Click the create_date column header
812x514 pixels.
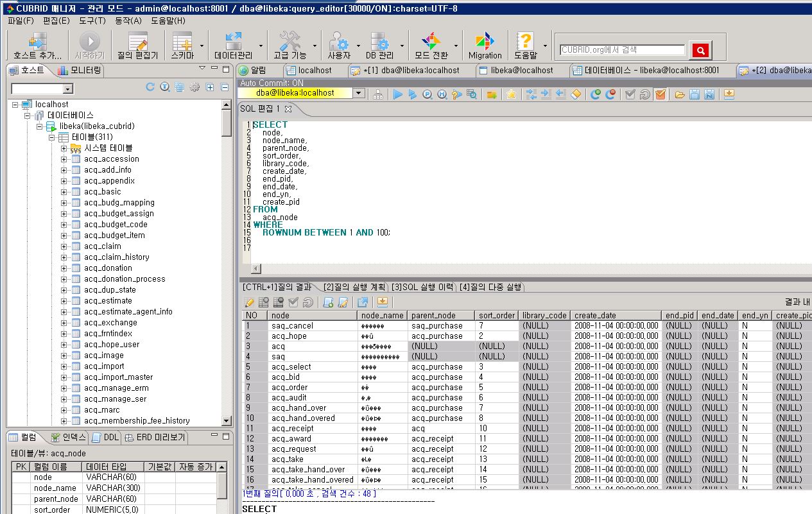click(x=595, y=315)
